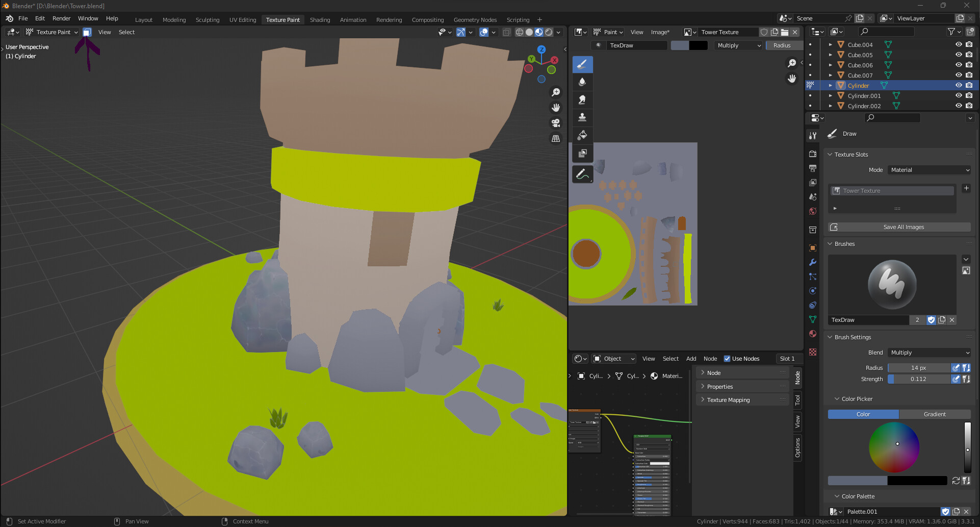Switch color picker to Gradient
Screen dimensions: 980x527
[x=935, y=414]
